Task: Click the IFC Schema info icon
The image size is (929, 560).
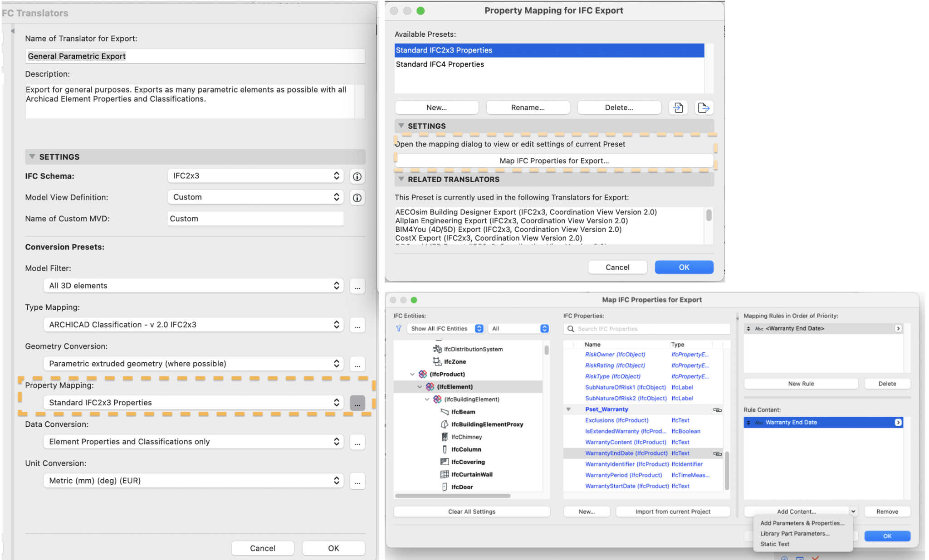Action: (x=357, y=176)
